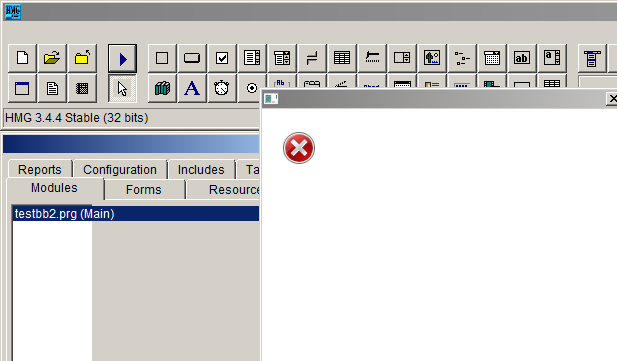
Task: Click the small dialog title bar icon
Action: (271, 99)
